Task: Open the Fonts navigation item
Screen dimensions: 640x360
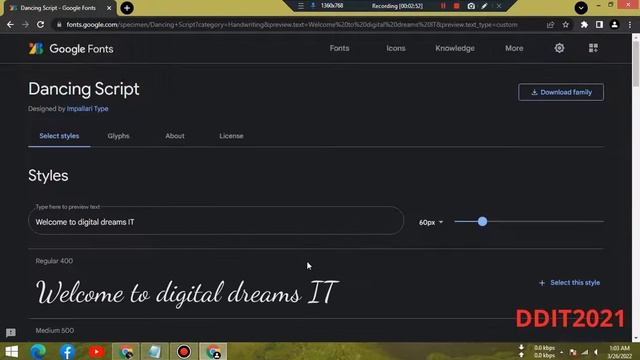Action: point(339,48)
